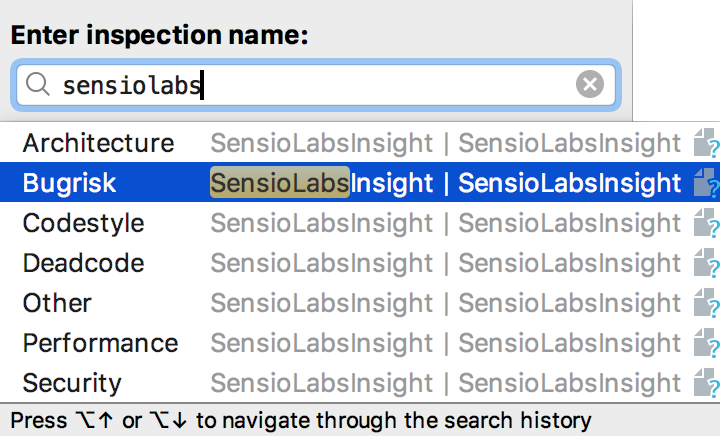This screenshot has width=720, height=436.
Task: Pick the Deadcode inspection result
Action: [x=83, y=264]
